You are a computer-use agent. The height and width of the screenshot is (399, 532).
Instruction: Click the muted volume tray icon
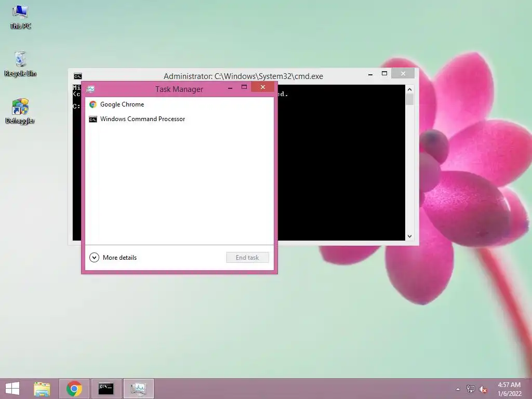(483, 389)
